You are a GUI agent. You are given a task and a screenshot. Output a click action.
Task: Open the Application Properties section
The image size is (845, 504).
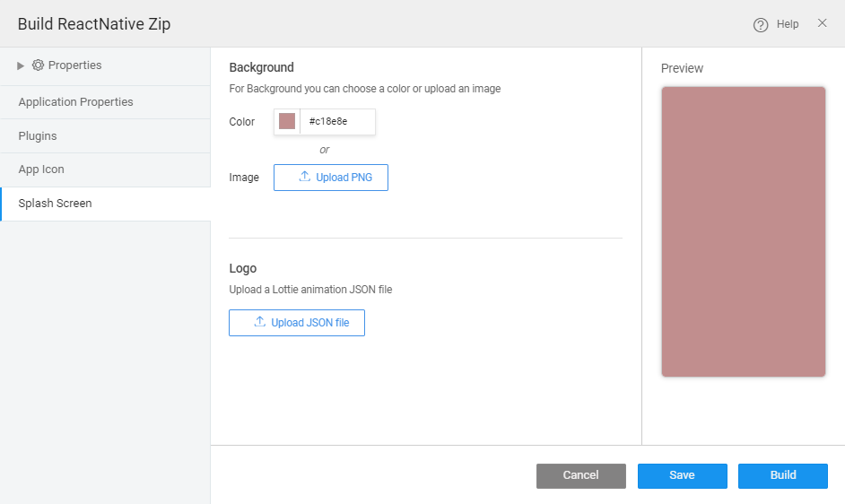75,102
